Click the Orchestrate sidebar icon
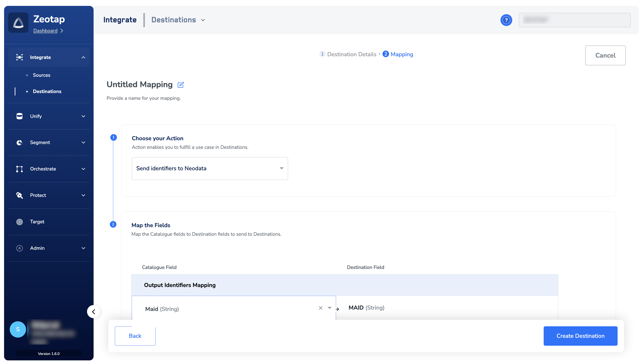Image resolution: width=642 pixels, height=364 pixels. [x=19, y=169]
